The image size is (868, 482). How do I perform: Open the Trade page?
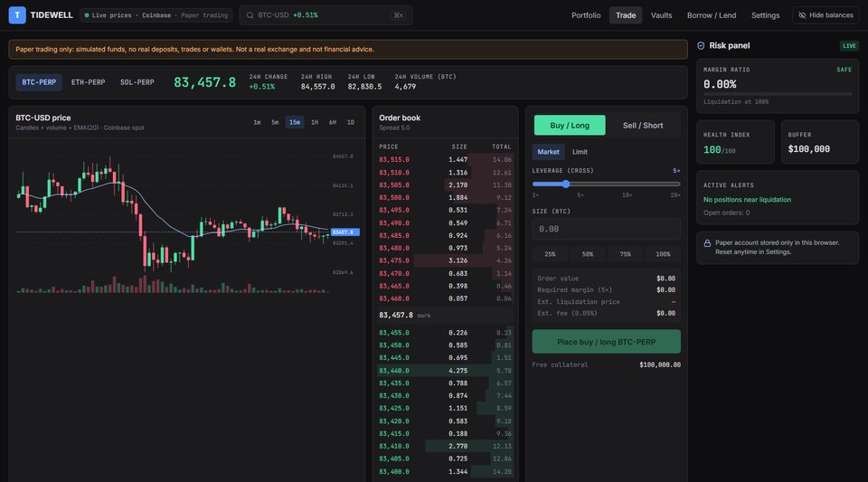click(x=626, y=15)
